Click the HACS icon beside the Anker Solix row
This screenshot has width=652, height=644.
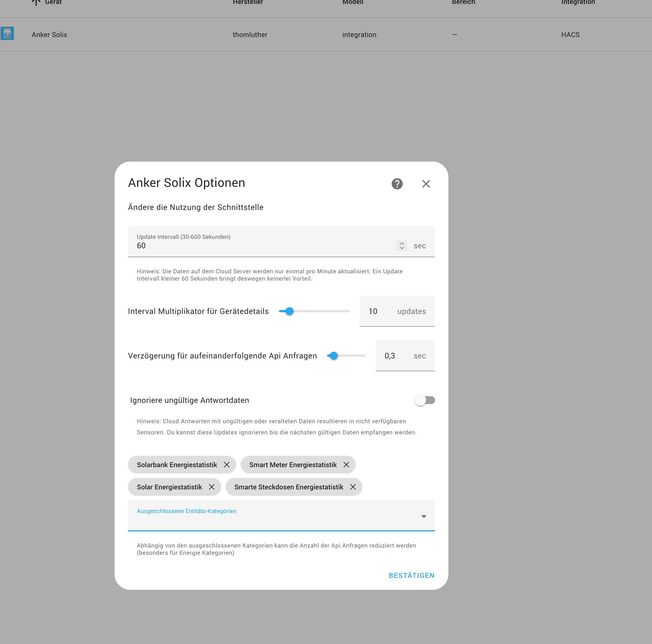(x=7, y=33)
